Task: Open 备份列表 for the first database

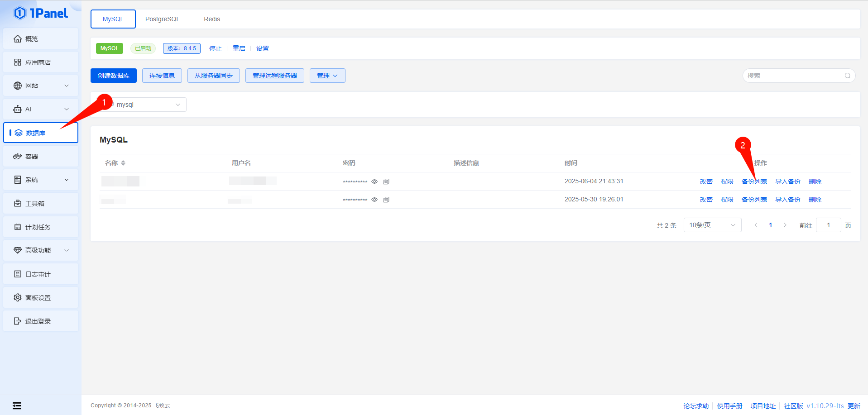Action: coord(754,181)
